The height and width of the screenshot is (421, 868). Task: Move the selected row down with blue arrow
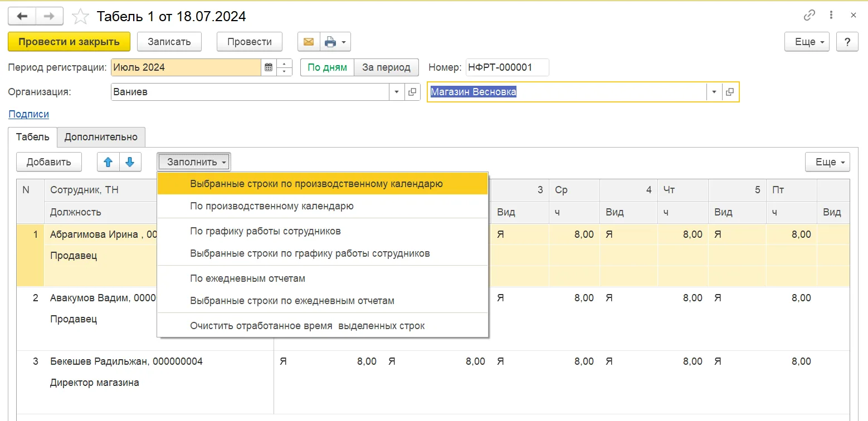(x=130, y=162)
